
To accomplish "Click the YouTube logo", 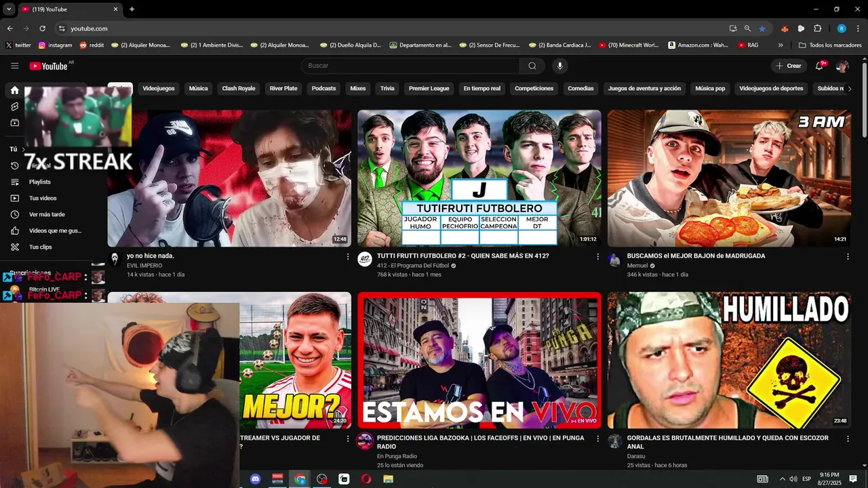I will click(x=49, y=66).
